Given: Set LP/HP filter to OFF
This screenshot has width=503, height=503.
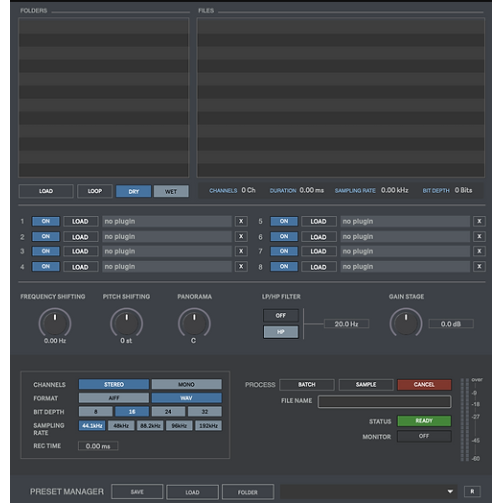Looking at the screenshot, I should 281,315.
